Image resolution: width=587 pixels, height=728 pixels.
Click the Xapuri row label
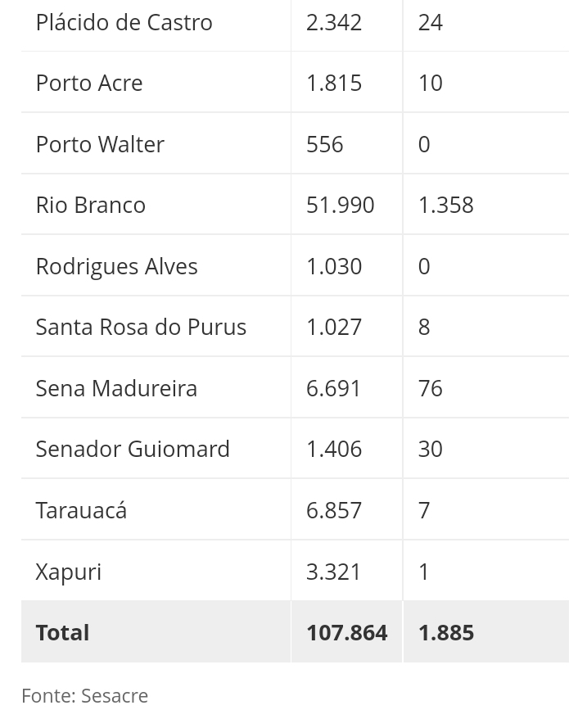pos(68,572)
